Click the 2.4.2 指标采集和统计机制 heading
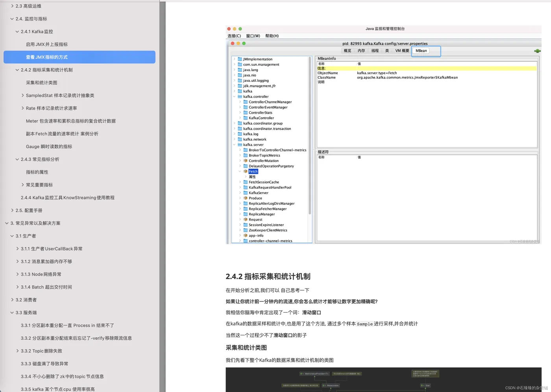 pyautogui.click(x=268, y=276)
